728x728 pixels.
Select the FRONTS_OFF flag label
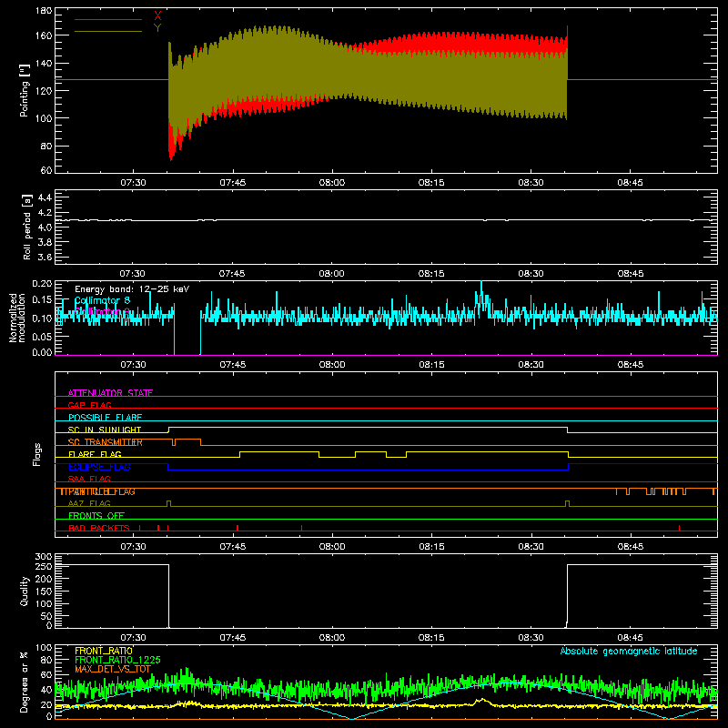coord(96,516)
